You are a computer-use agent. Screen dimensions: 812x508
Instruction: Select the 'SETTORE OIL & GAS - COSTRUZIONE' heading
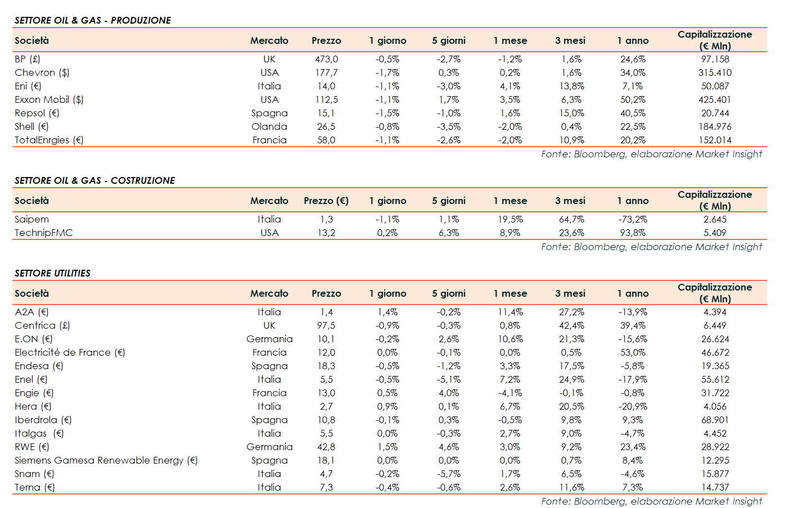[94, 180]
